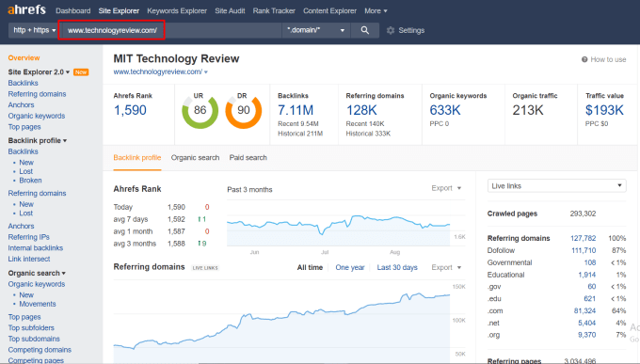Click .com count 81,324
The image size is (640, 364).
[584, 311]
